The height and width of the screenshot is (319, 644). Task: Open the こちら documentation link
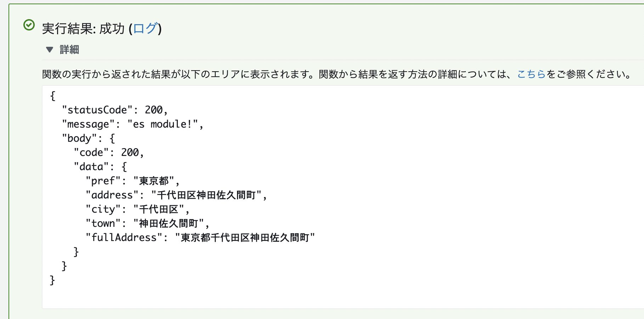(x=531, y=74)
